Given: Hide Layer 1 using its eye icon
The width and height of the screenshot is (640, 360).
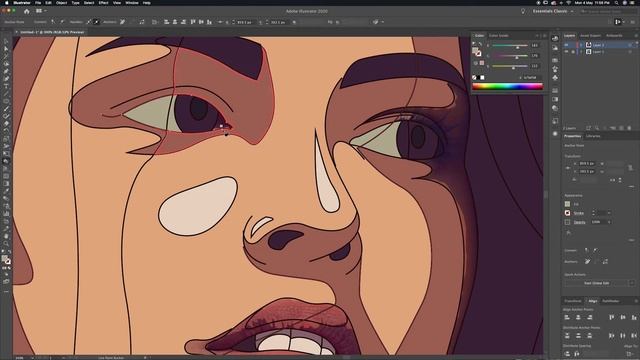Looking at the screenshot, I should (566, 52).
